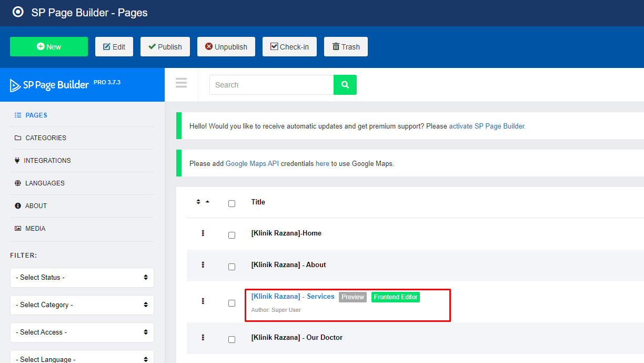Open the [Klinik Razana]-Home page title
Viewport: 644px width, 363px height.
click(x=286, y=233)
